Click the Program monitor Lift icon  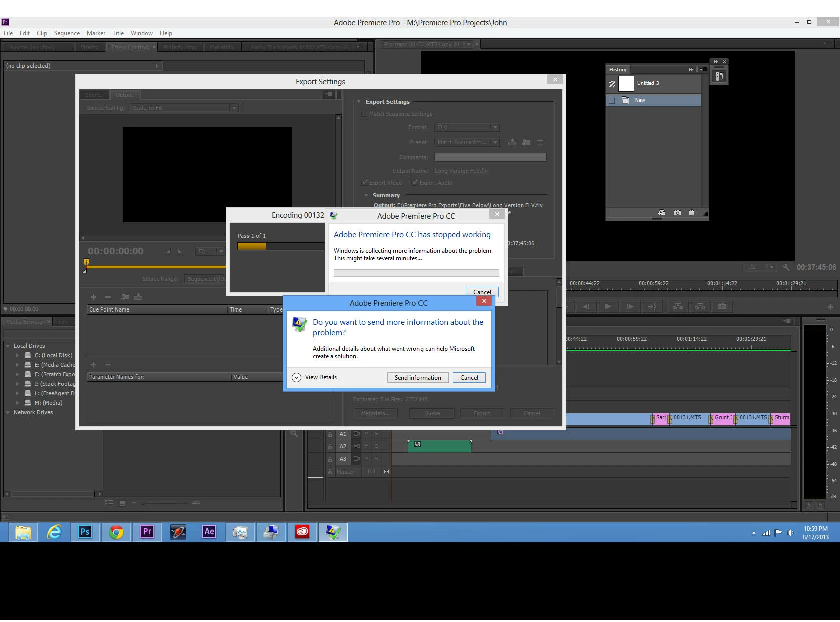click(678, 306)
